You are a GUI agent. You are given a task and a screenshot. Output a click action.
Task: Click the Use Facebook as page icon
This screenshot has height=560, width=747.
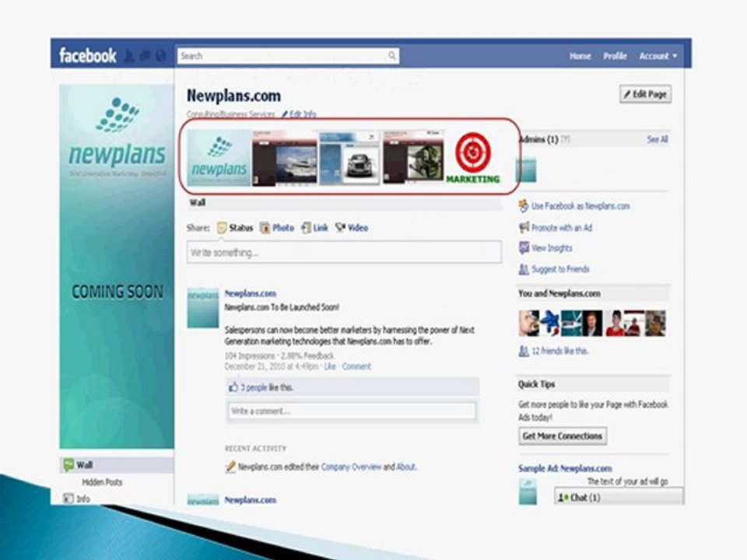point(524,205)
